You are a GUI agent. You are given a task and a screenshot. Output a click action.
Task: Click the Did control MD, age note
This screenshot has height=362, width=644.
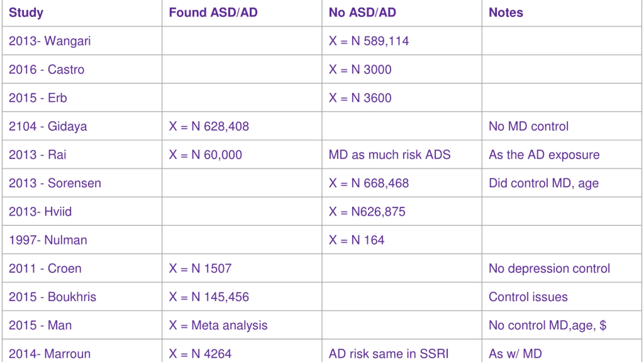pyautogui.click(x=543, y=183)
